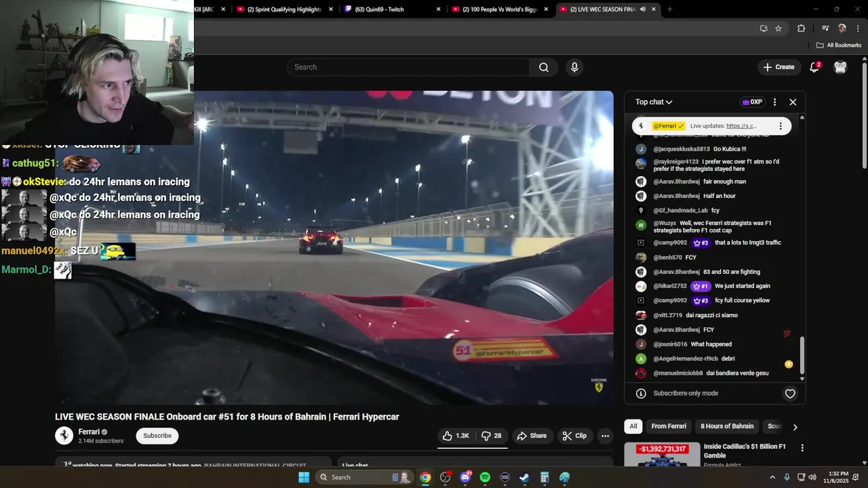
Task: Send heart reaction in live chat
Action: 790,393
